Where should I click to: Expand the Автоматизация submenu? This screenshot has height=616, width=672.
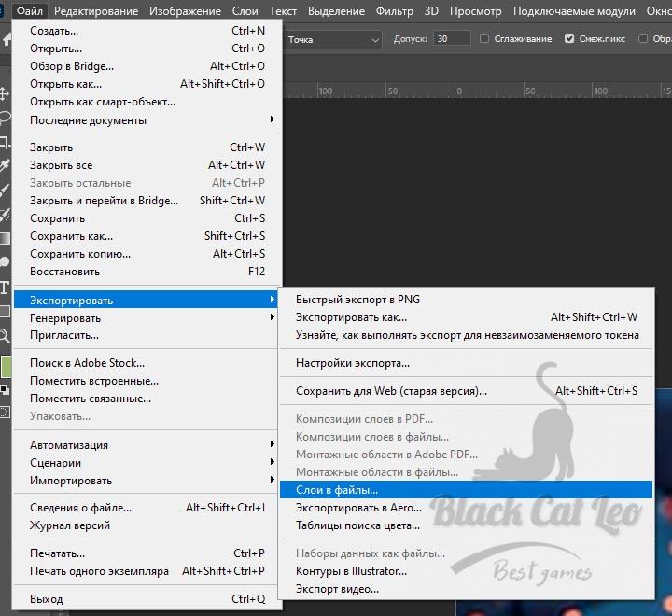click(147, 445)
